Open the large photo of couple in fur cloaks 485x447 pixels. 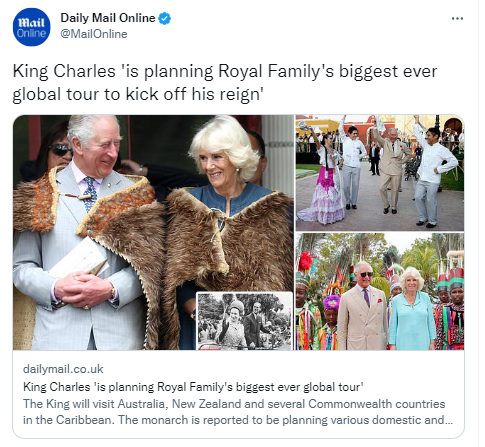(x=153, y=232)
